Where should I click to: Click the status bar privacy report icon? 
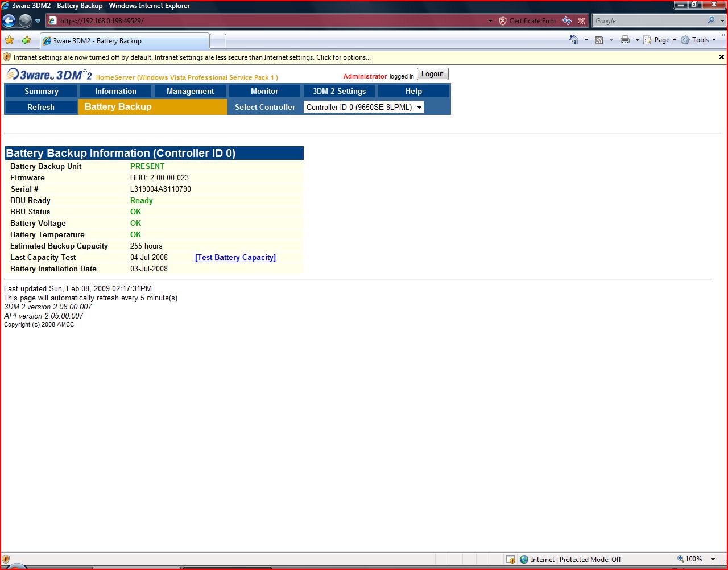click(x=511, y=560)
